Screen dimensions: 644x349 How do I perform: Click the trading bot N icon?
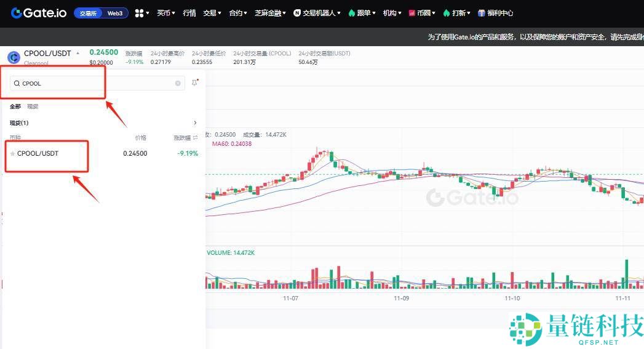coord(297,13)
